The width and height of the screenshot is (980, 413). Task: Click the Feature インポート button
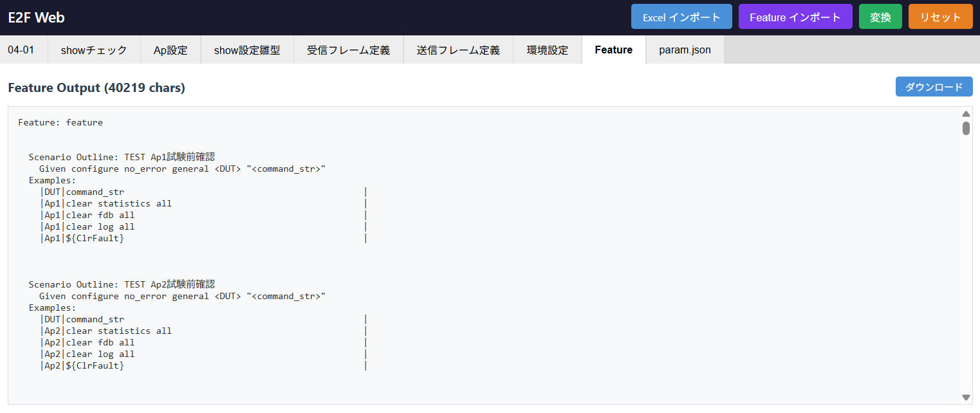(795, 17)
